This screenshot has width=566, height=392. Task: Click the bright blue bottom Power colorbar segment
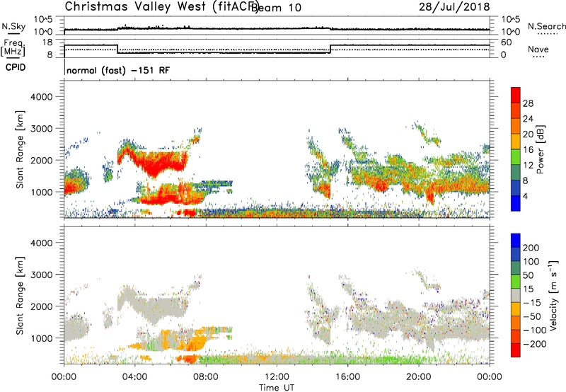pos(516,203)
